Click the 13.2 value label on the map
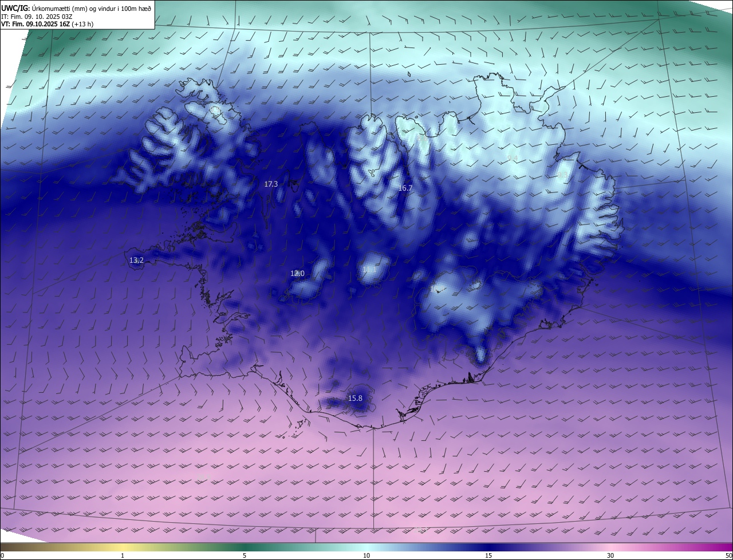Image resolution: width=733 pixels, height=560 pixels. click(136, 261)
